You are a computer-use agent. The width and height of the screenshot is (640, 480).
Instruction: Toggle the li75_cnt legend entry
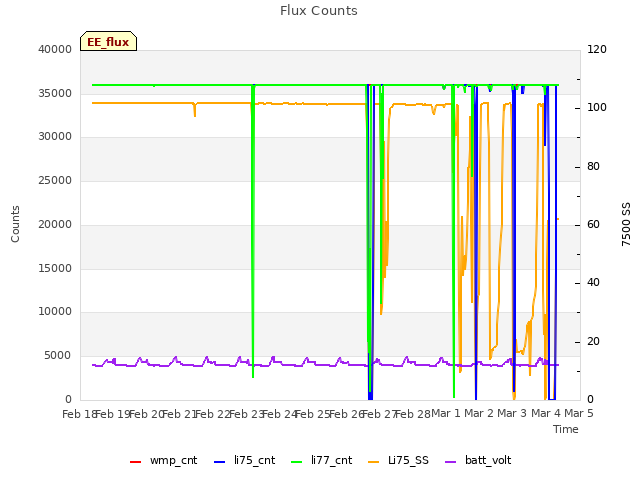(244, 460)
